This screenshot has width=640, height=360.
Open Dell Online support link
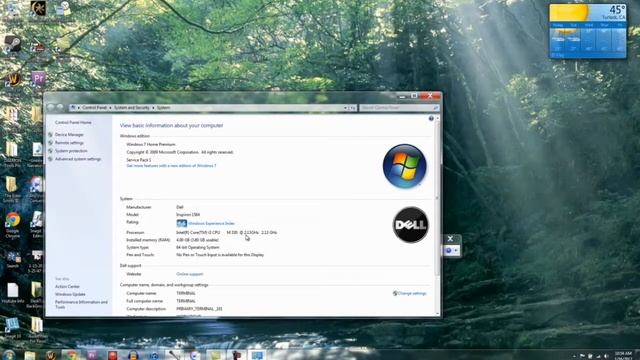point(189,274)
